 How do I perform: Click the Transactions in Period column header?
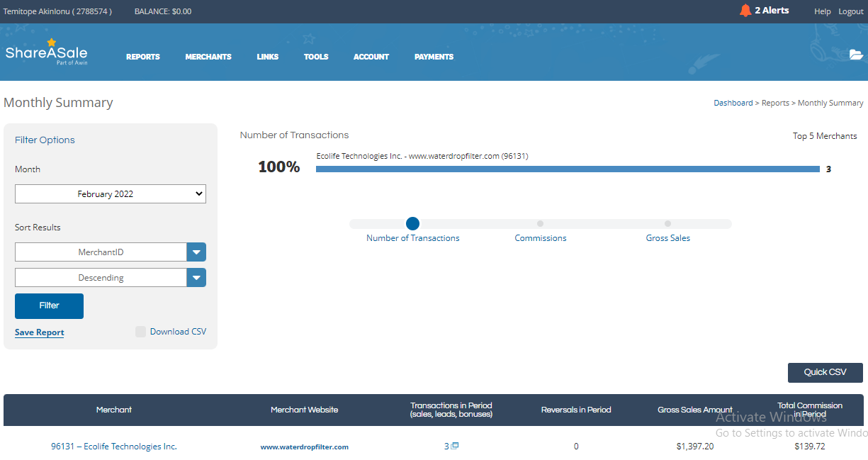[451, 410]
